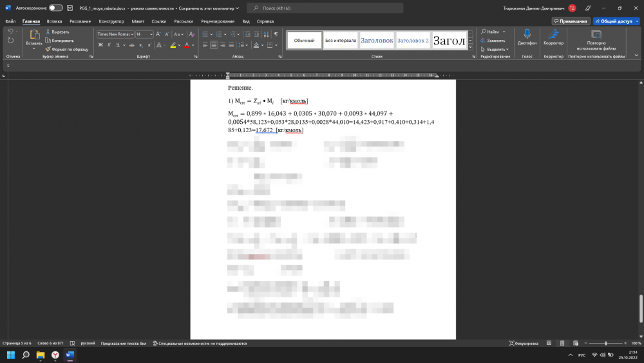644x363 pixels.
Task: Click the Примечания button
Action: 570,21
